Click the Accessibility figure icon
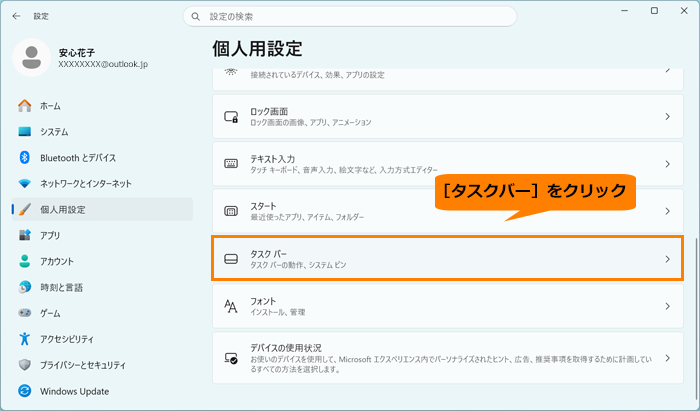Image resolution: width=700 pixels, height=411 pixels. point(25,339)
